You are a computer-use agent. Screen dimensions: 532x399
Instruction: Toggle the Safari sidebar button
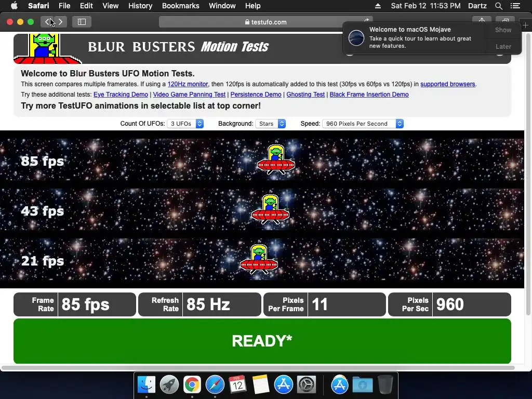82,22
